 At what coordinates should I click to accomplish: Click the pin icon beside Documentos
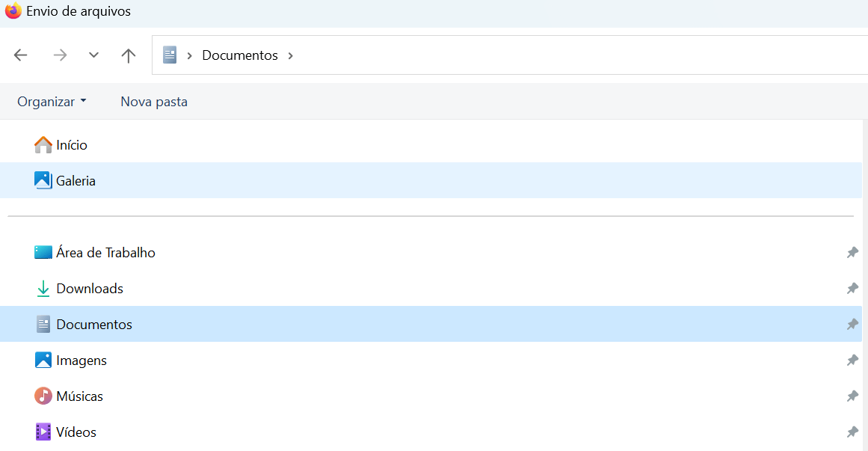tap(852, 324)
